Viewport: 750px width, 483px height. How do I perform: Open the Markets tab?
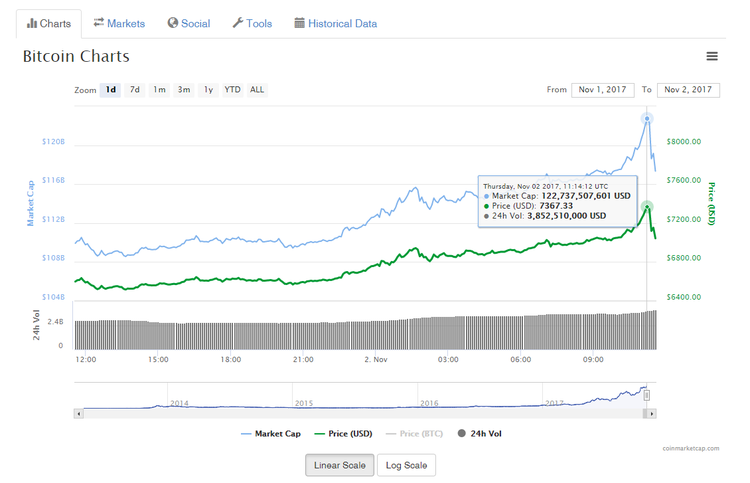point(119,23)
